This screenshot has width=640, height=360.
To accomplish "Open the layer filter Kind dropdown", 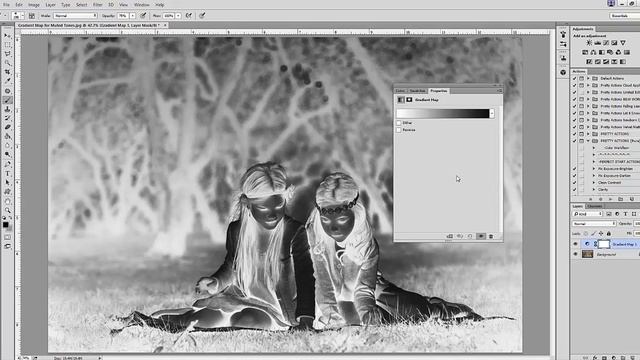I will [588, 214].
